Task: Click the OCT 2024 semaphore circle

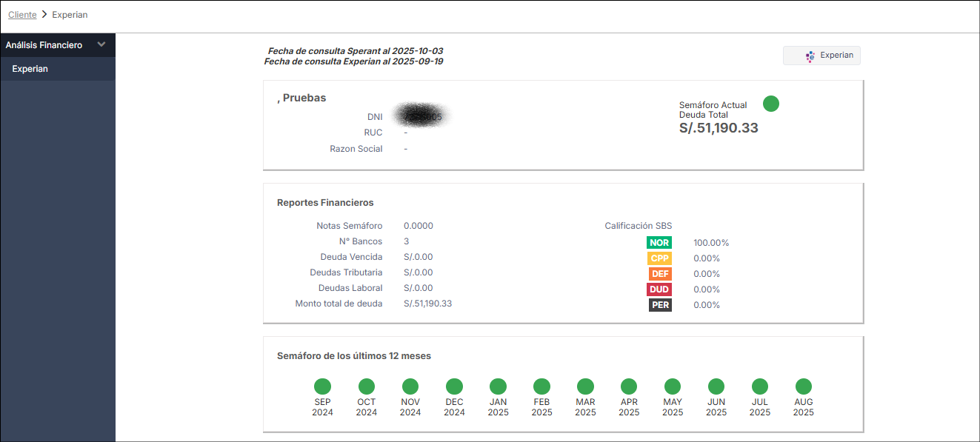Action: click(x=366, y=386)
